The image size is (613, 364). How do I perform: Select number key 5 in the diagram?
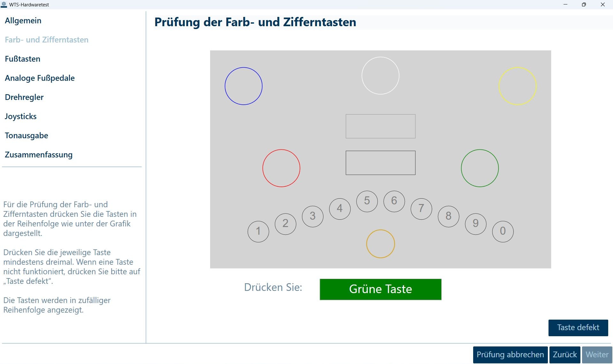click(367, 201)
